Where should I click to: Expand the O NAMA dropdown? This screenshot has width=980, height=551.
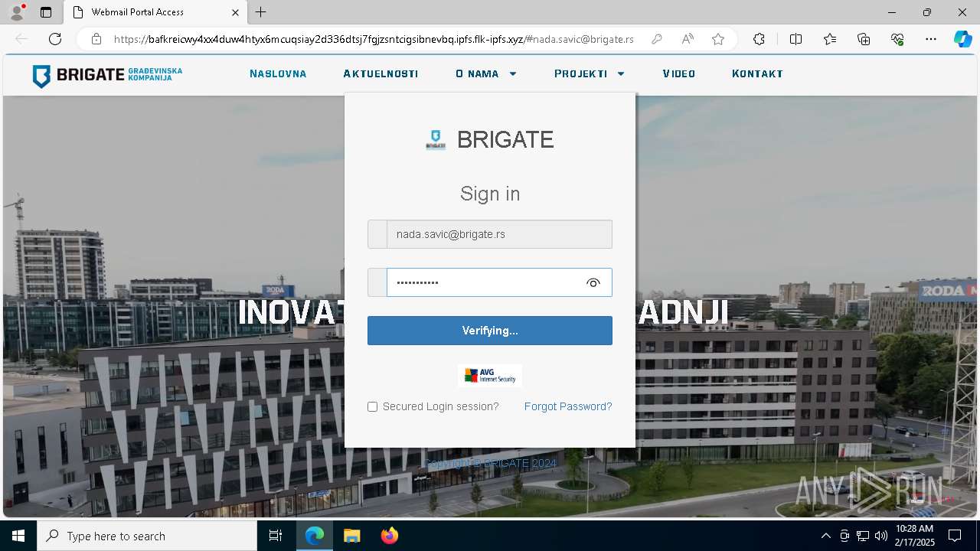(486, 74)
